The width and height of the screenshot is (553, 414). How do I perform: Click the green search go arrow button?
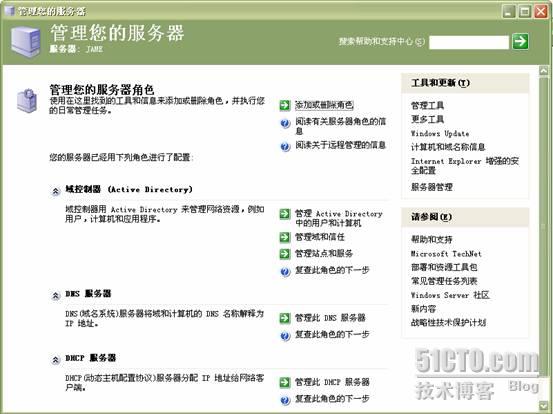click(x=520, y=42)
